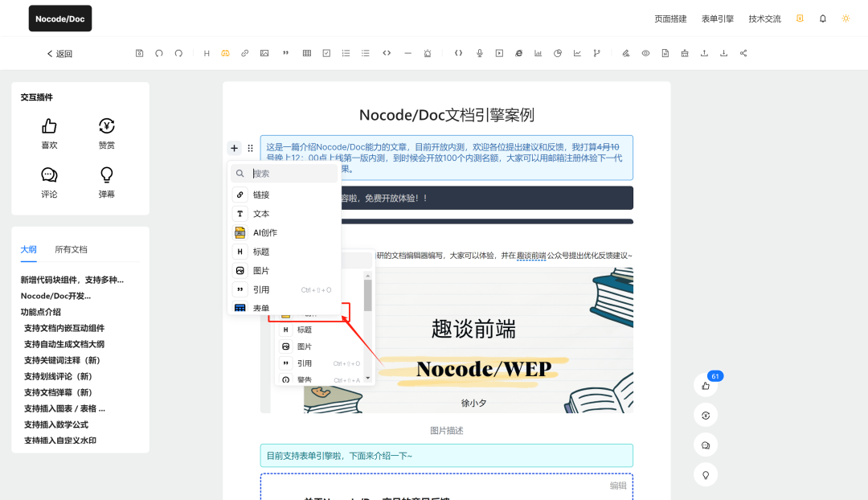Click the plus button to add block
868x500 pixels.
click(x=234, y=148)
